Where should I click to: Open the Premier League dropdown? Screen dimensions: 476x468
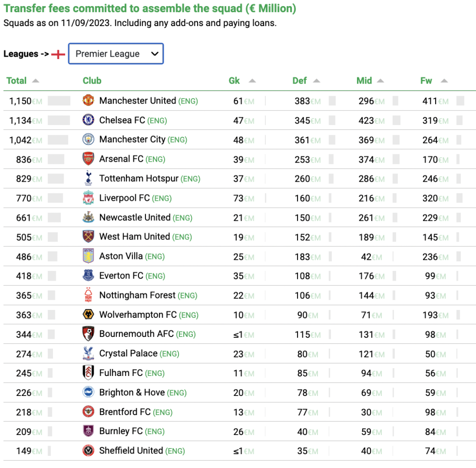(x=116, y=54)
